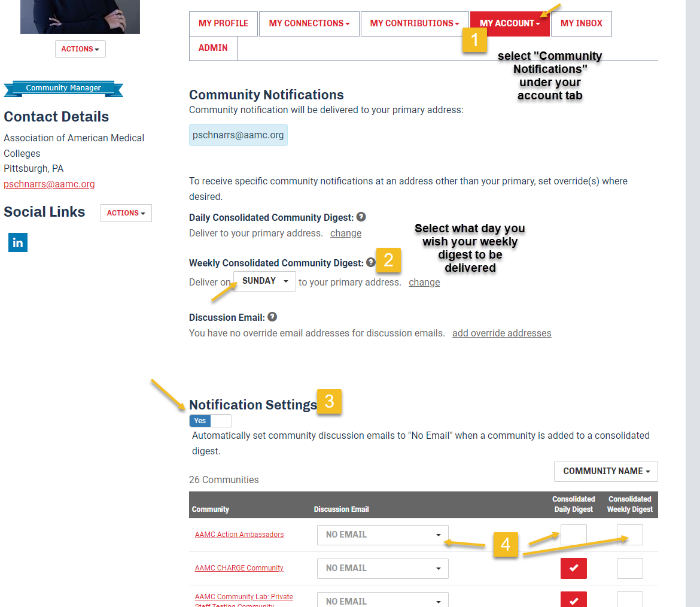Click the Community Manager ribbon badge
Image resolution: width=700 pixels, height=607 pixels.
[63, 89]
